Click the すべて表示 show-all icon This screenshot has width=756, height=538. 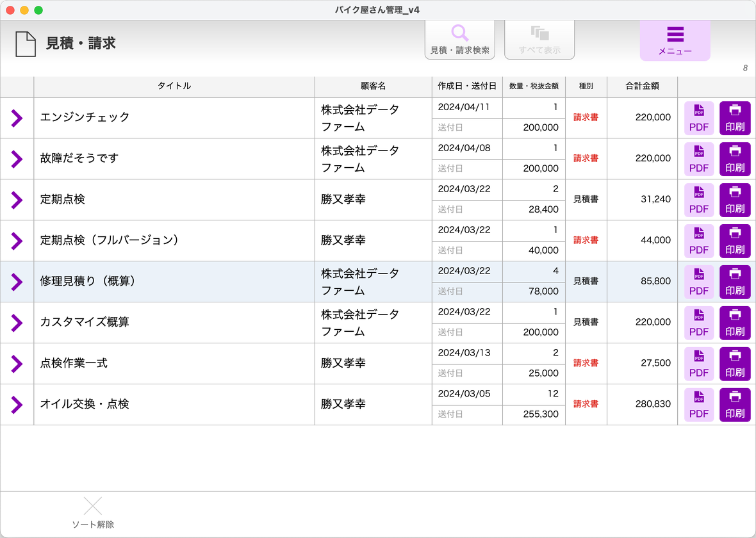(x=539, y=40)
